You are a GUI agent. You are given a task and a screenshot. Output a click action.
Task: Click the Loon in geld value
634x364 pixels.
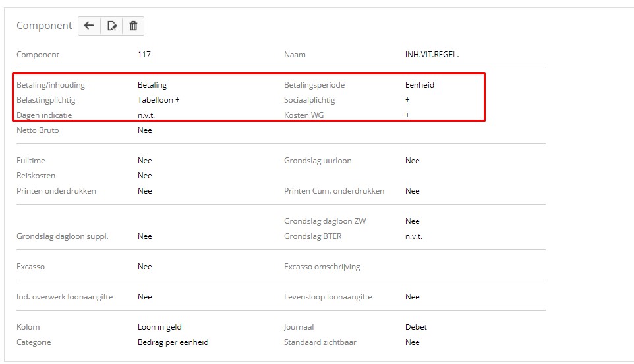[159, 327]
